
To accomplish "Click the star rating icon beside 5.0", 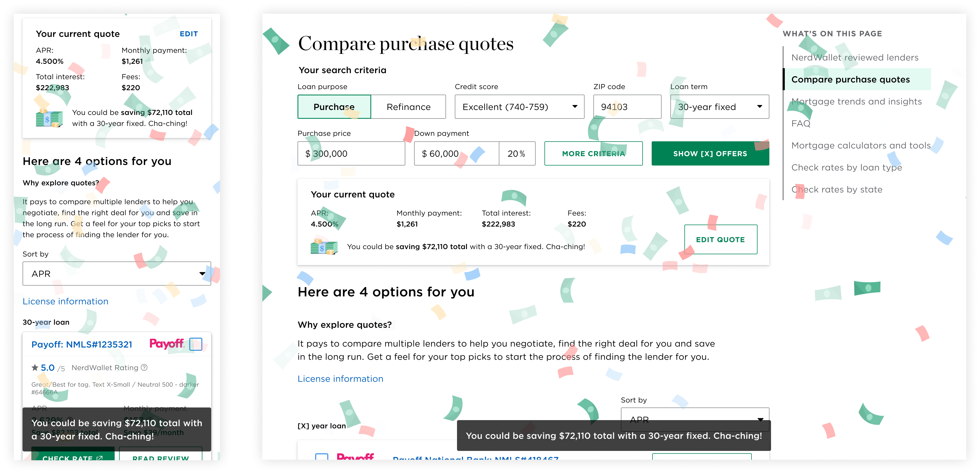I will [35, 368].
